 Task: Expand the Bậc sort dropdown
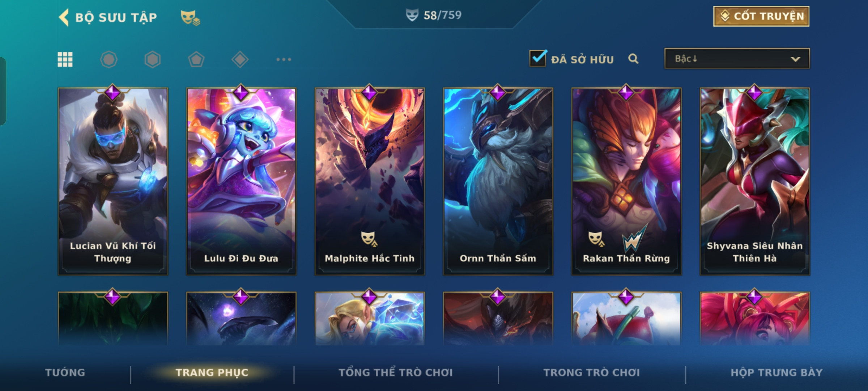737,59
